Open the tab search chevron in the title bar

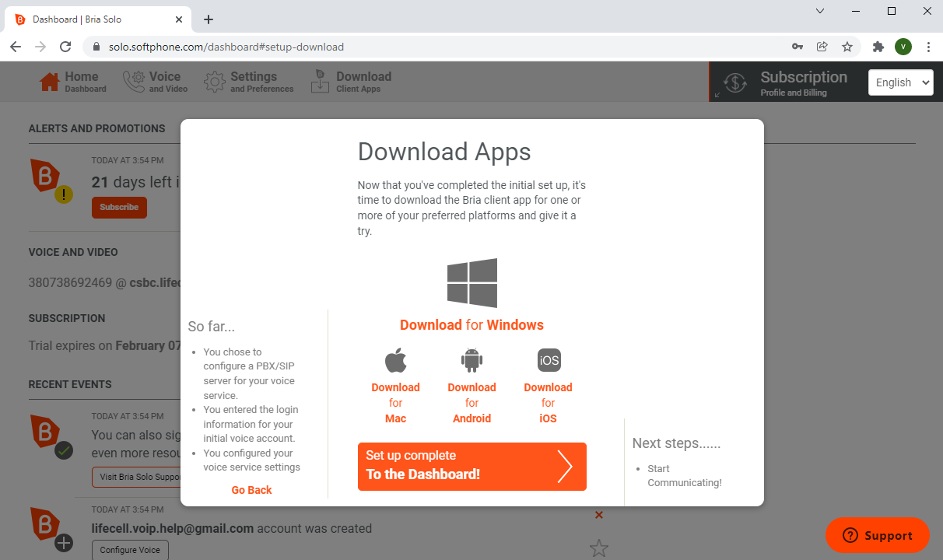tap(820, 11)
